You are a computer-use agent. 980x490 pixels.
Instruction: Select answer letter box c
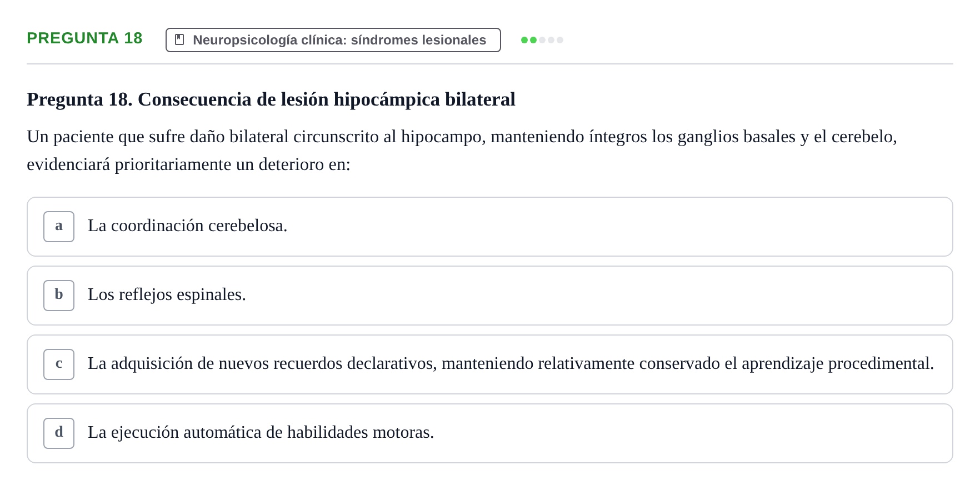pos(59,364)
